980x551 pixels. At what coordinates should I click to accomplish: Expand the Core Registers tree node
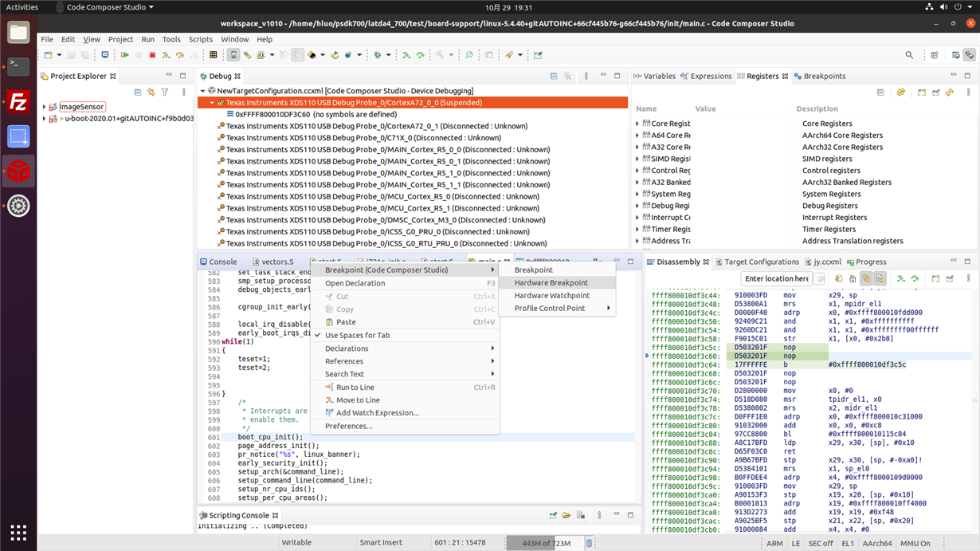coord(637,124)
